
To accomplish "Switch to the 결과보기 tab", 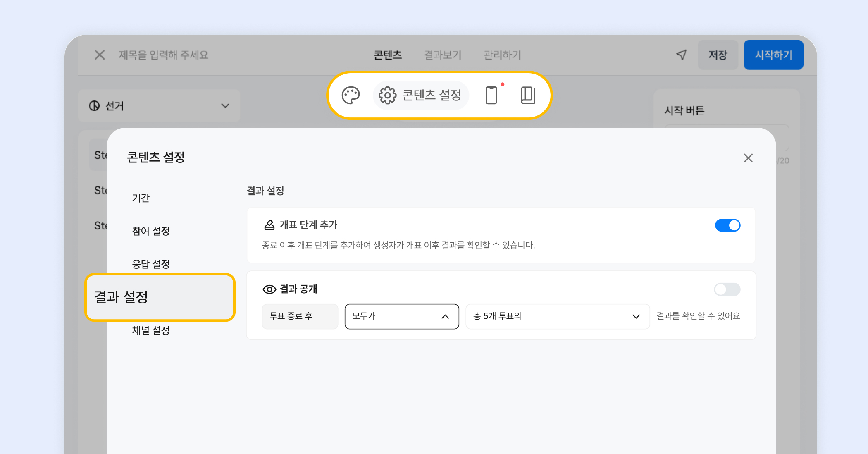I will (x=443, y=55).
